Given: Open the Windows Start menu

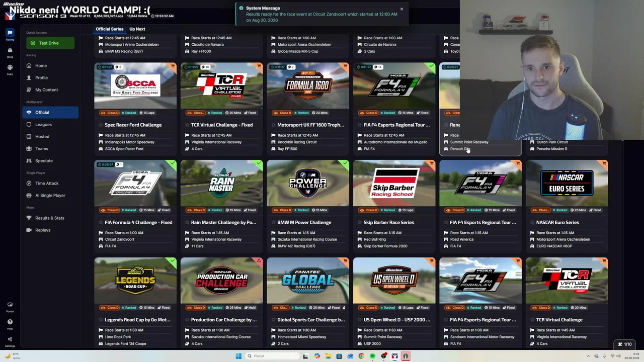Looking at the screenshot, I should (x=238, y=356).
